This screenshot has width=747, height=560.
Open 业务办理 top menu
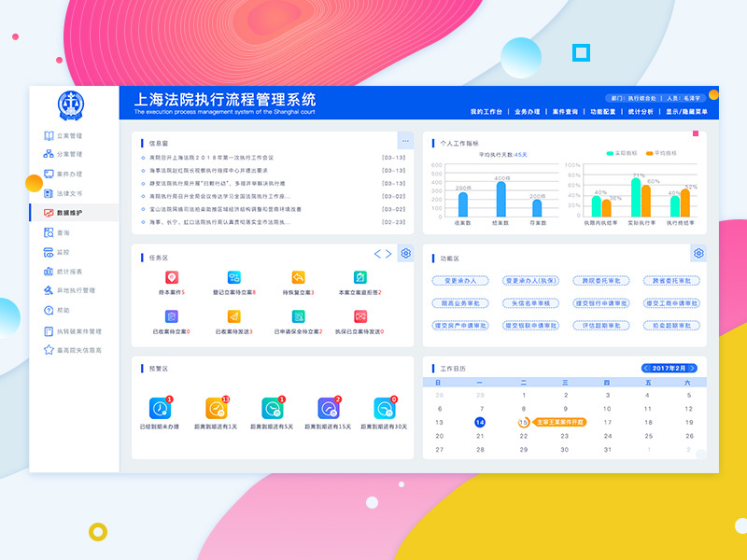528,112
